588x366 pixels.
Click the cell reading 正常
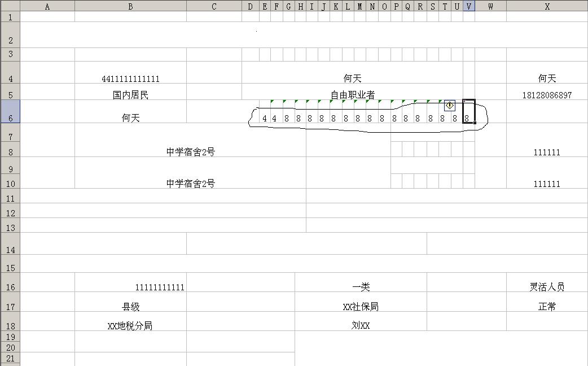547,307
